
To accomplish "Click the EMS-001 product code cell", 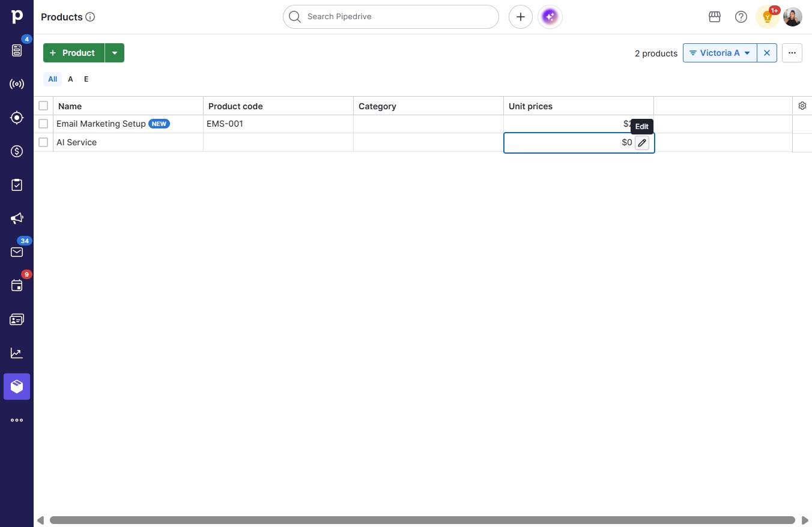I will click(x=278, y=124).
